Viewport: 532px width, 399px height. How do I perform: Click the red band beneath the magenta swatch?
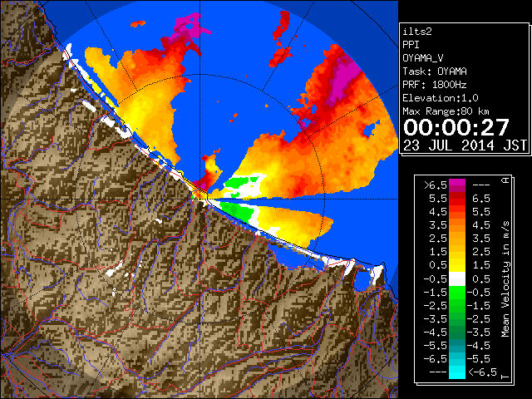457,199
